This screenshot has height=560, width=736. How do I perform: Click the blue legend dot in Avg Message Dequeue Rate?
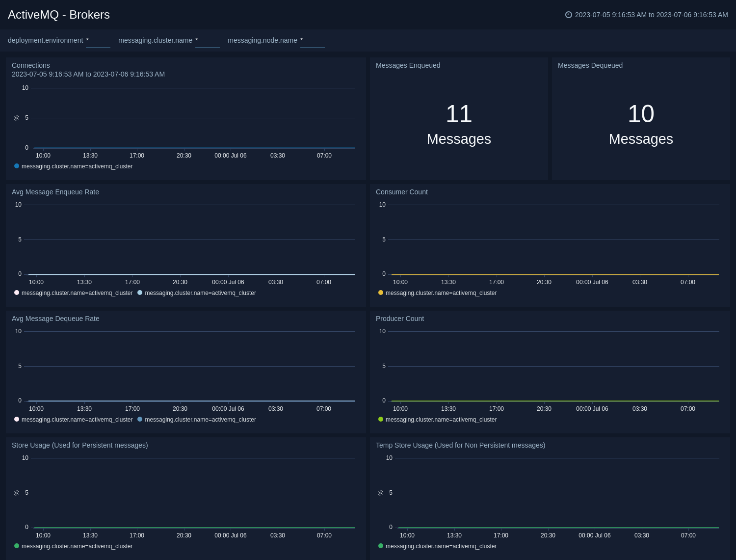point(140,419)
